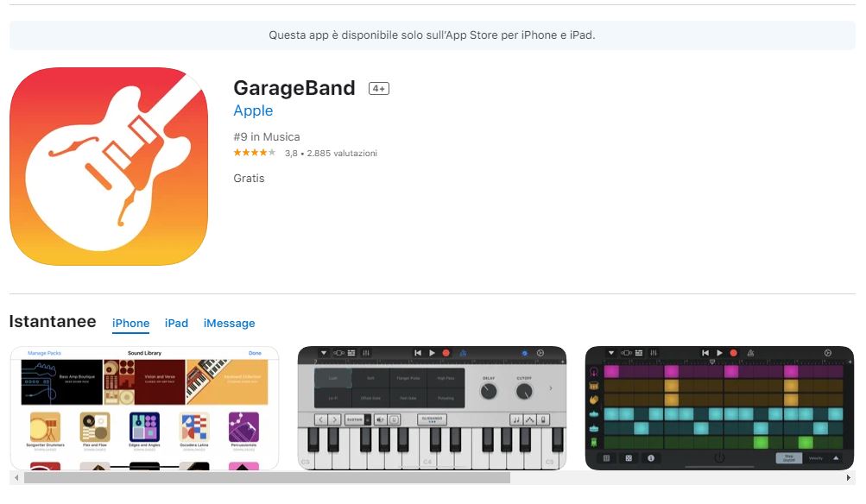Click the GarageBand guitar app icon
This screenshot has width=866, height=504.
coord(109,167)
